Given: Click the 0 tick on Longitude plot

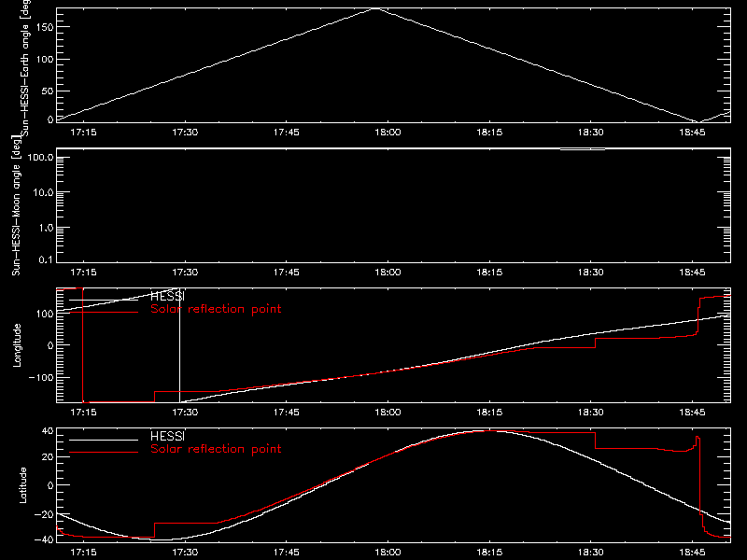Looking at the screenshot, I should coord(50,345).
